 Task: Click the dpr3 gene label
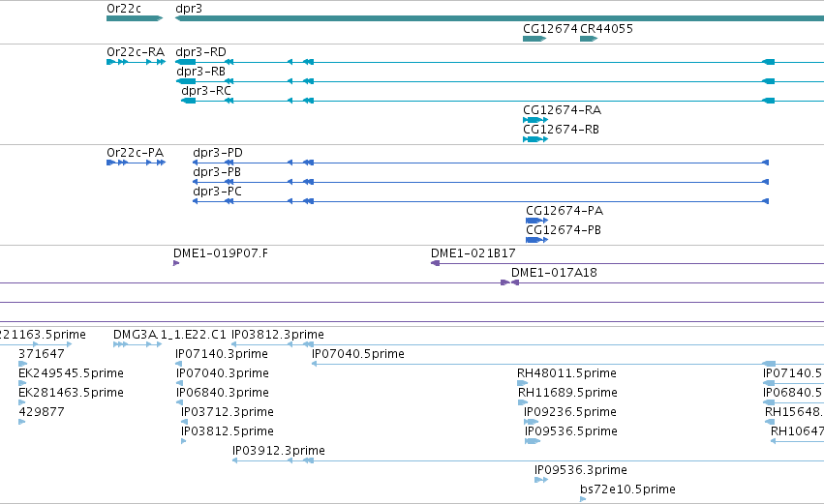(189, 9)
